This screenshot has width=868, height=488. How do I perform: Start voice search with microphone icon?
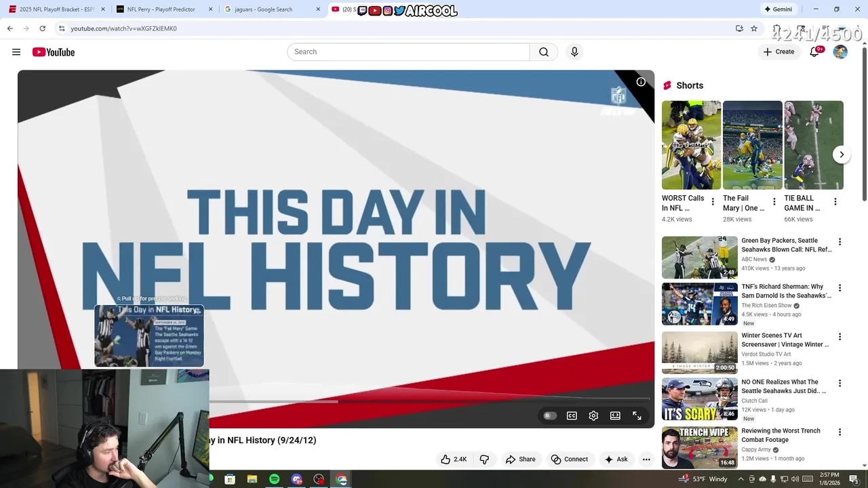tap(574, 52)
